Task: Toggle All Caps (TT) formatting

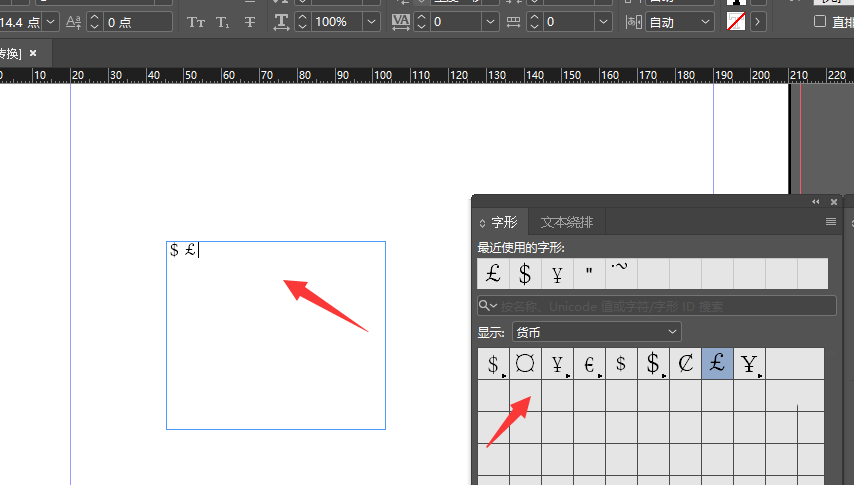Action: tap(196, 21)
